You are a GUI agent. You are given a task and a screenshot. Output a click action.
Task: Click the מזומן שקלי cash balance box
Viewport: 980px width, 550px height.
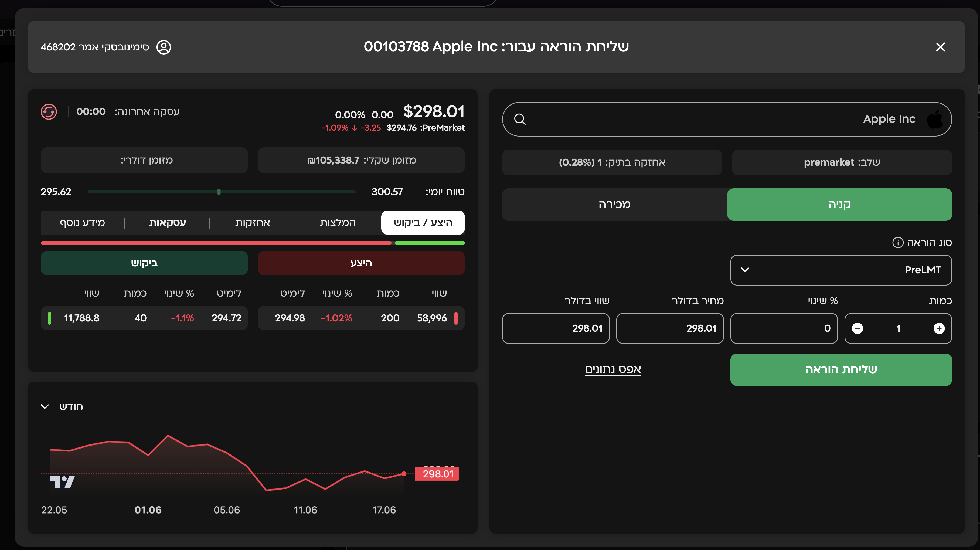(x=361, y=160)
